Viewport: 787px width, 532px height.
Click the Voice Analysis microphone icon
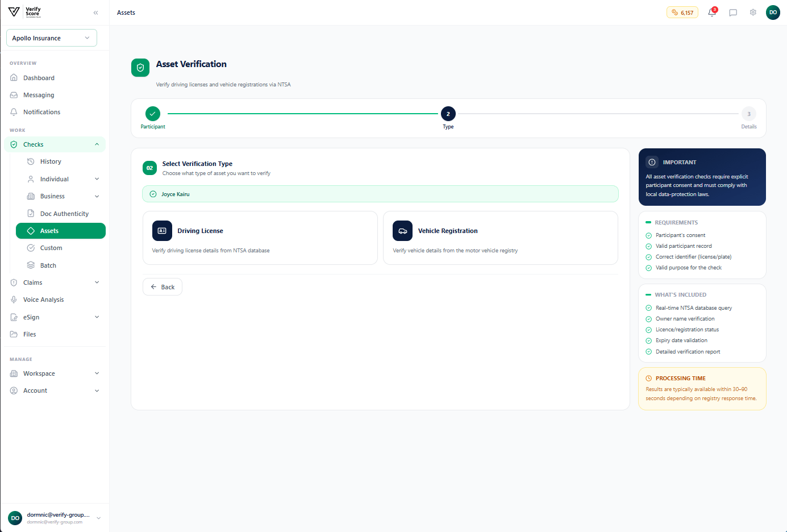pyautogui.click(x=14, y=300)
